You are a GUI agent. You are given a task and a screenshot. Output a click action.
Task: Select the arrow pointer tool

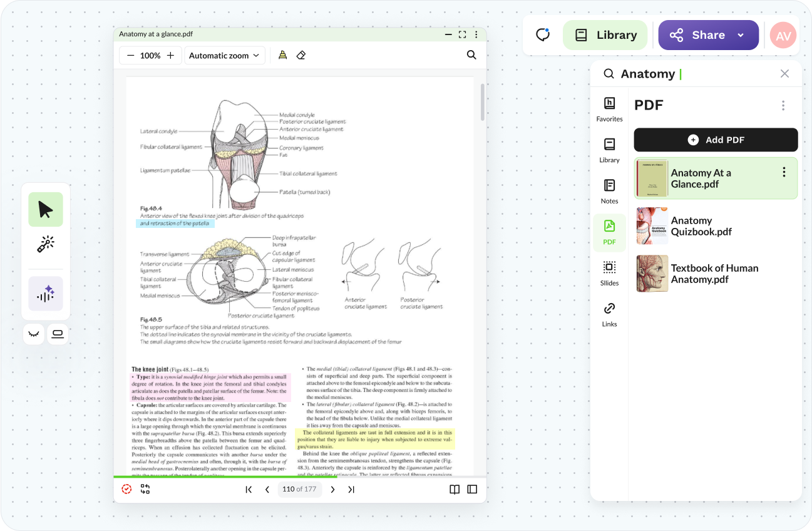[x=46, y=209]
